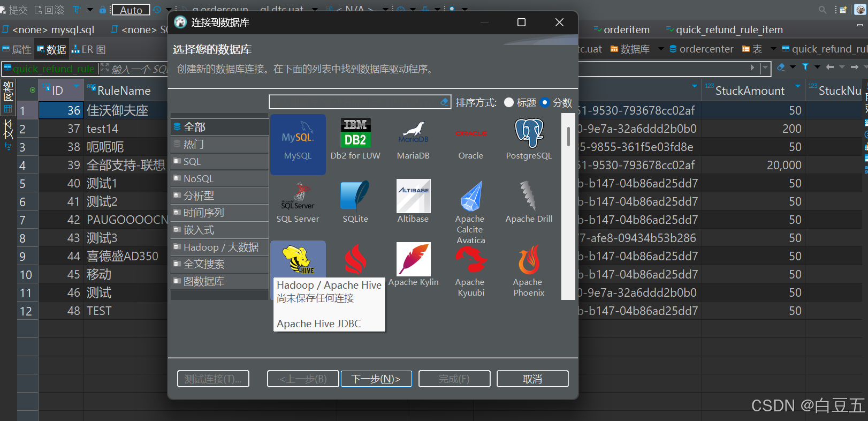Select the Altibase driver
Screen dimensions: 868x421
click(x=413, y=202)
